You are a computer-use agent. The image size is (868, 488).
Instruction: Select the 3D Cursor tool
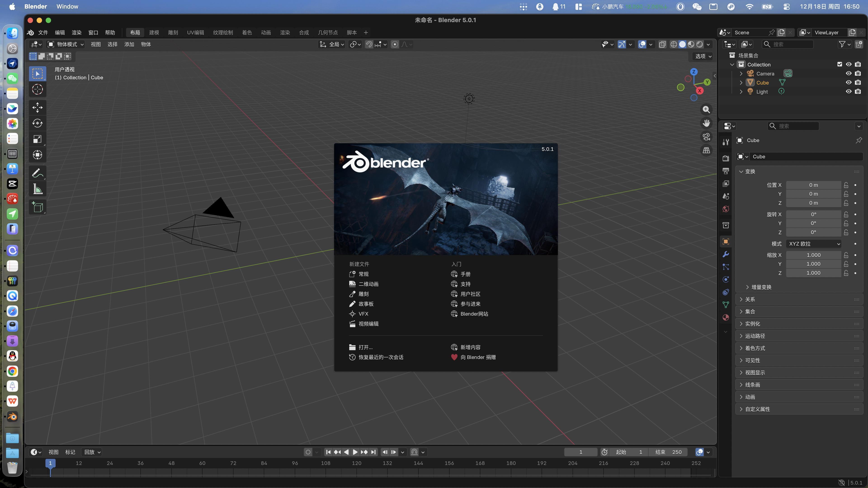coord(37,90)
